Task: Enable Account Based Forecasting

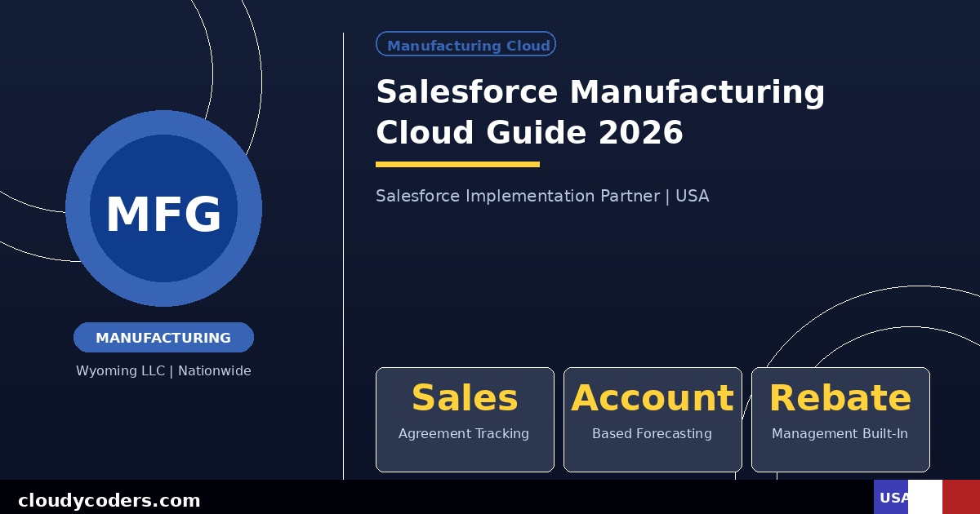Action: 652,433
